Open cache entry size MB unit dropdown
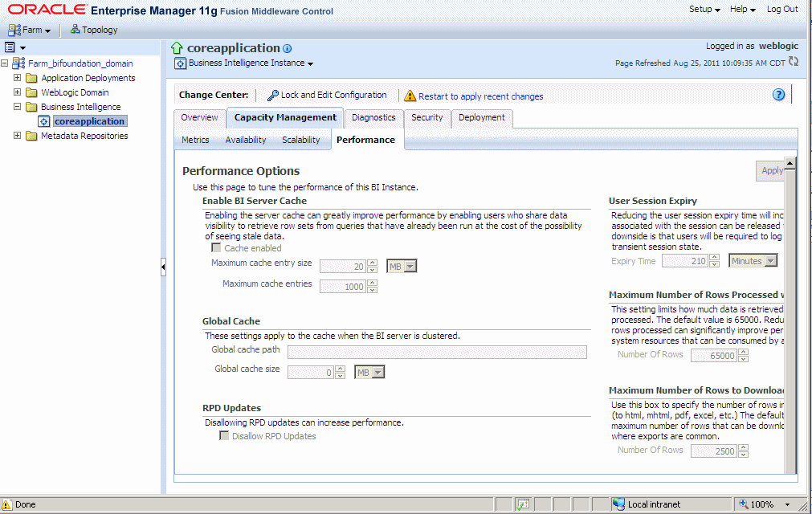Viewport: 812px width, 514px height. 402,267
